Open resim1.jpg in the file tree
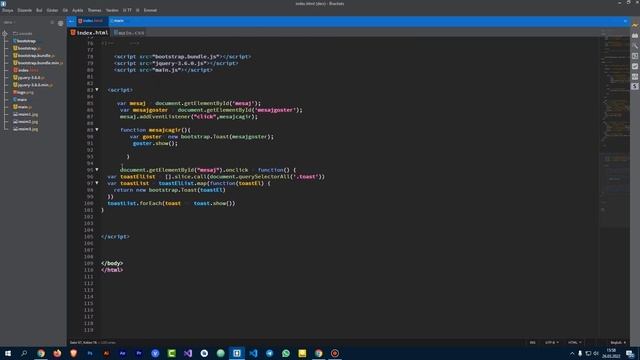 click(x=26, y=114)
